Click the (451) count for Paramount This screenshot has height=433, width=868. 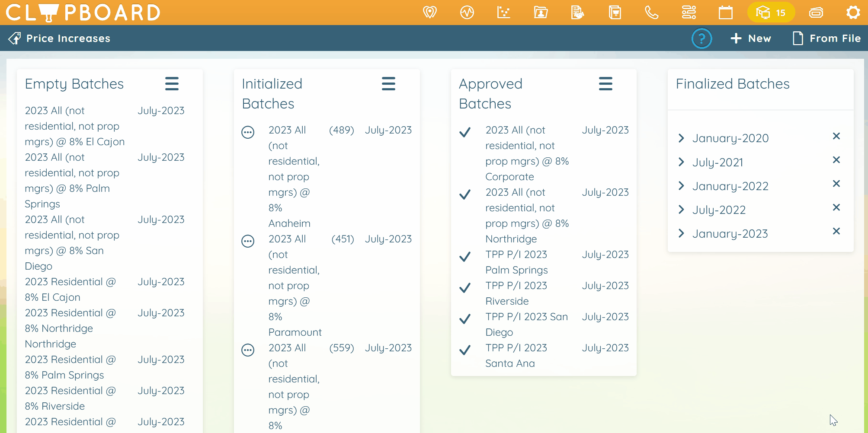pos(343,239)
